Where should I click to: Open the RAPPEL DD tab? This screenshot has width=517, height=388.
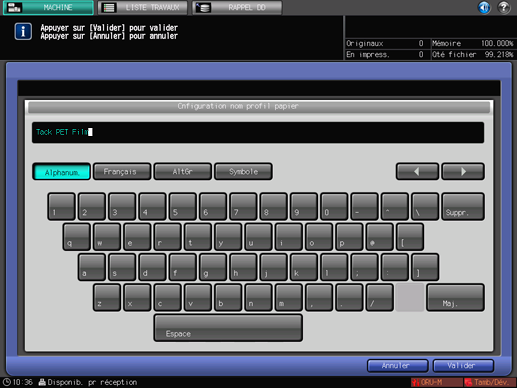(x=237, y=7)
